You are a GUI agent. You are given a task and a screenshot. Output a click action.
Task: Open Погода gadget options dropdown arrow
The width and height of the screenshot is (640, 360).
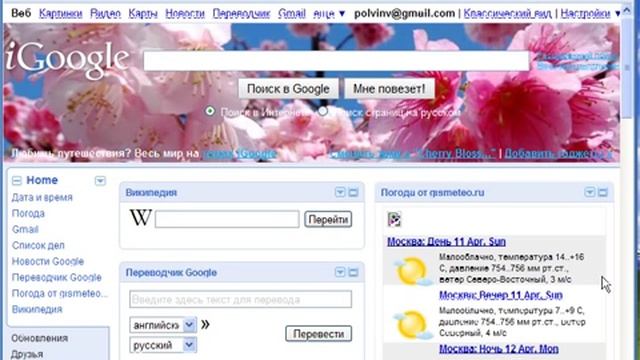(x=589, y=192)
